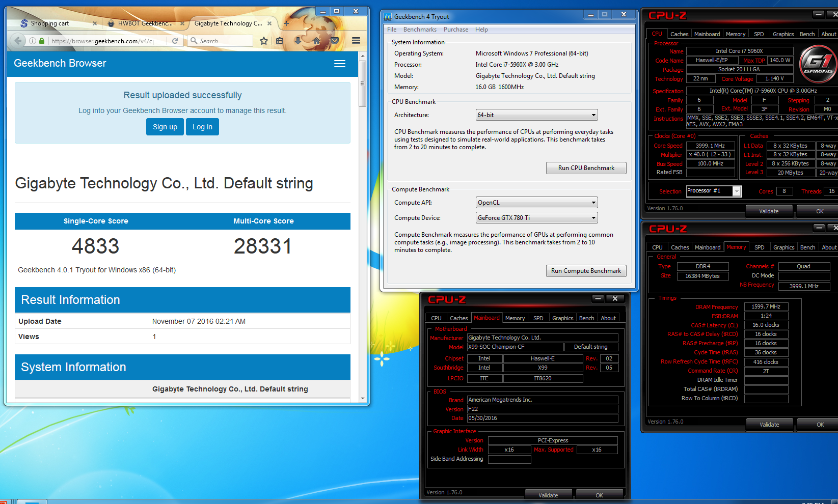The width and height of the screenshot is (838, 504).
Task: Expand the Architecture 64-bit dropdown
Action: point(536,115)
